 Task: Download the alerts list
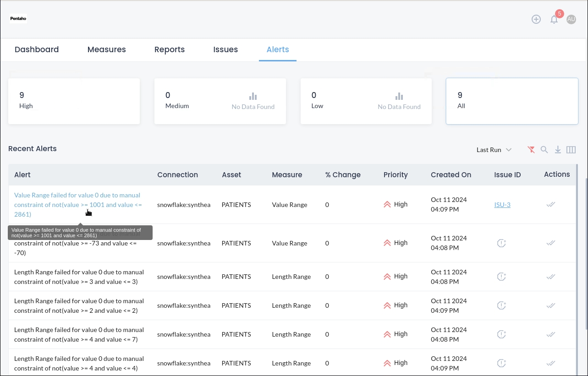coord(558,150)
